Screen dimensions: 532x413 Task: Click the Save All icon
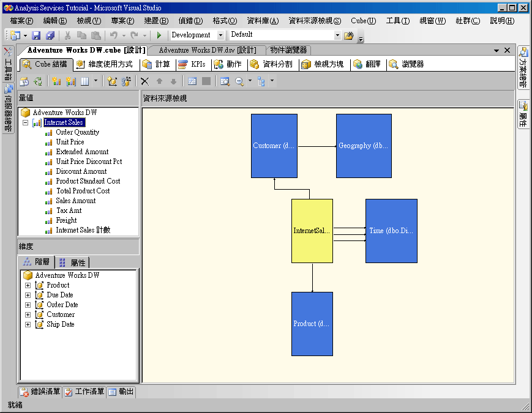click(50, 35)
